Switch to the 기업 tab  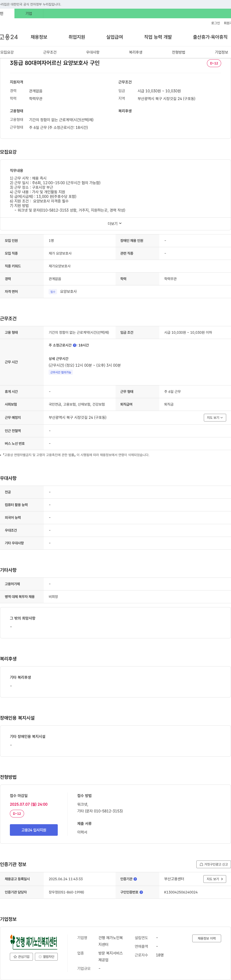click(29, 13)
